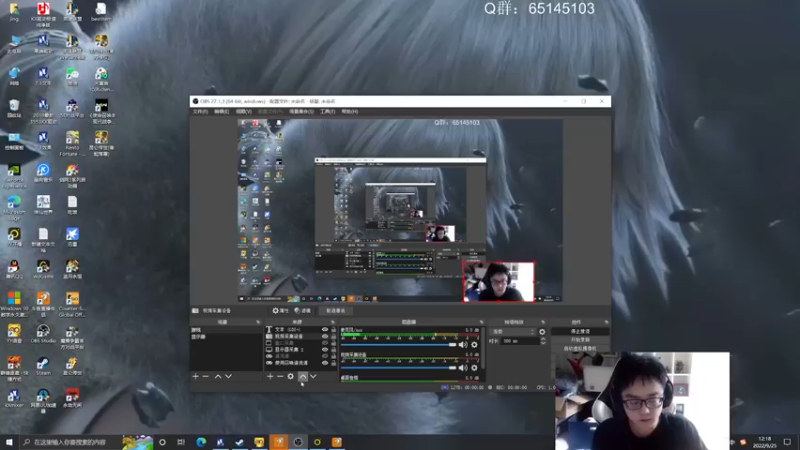Toggle visibility of third source row
Image resolution: width=800 pixels, height=450 pixels.
(x=324, y=343)
